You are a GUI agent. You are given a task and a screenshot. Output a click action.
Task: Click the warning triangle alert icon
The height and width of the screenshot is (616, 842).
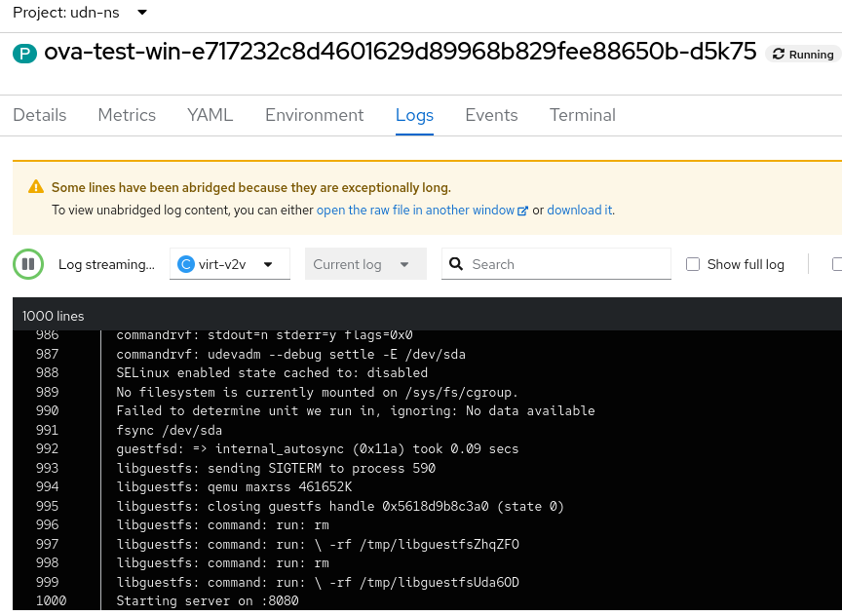36,187
